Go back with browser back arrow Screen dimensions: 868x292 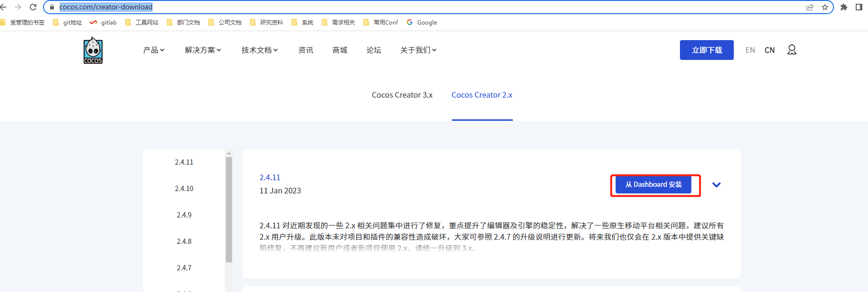[x=3, y=7]
